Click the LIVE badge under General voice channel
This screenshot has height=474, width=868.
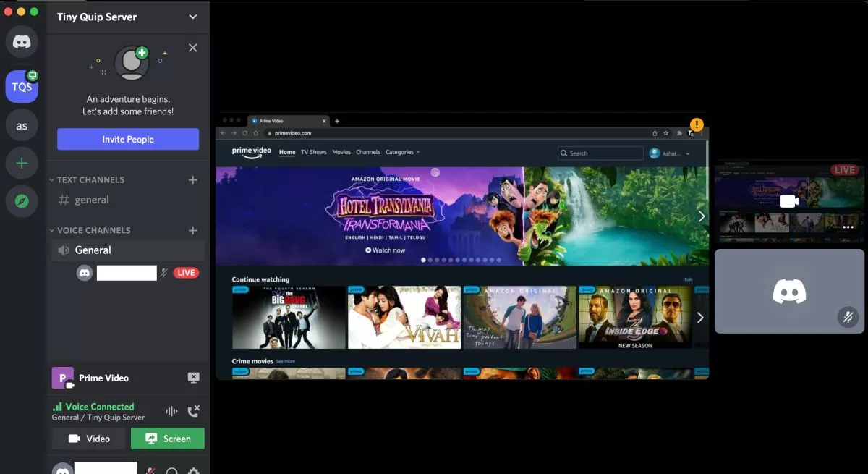(x=186, y=273)
